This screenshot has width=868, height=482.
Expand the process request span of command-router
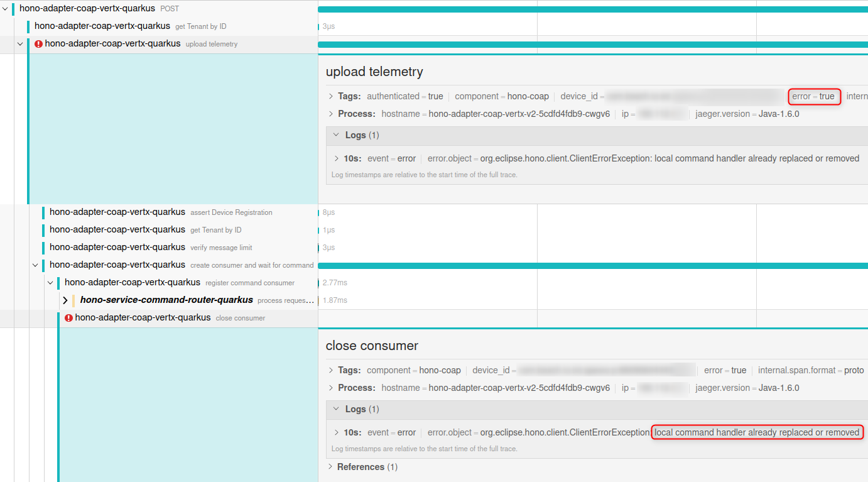(65, 300)
